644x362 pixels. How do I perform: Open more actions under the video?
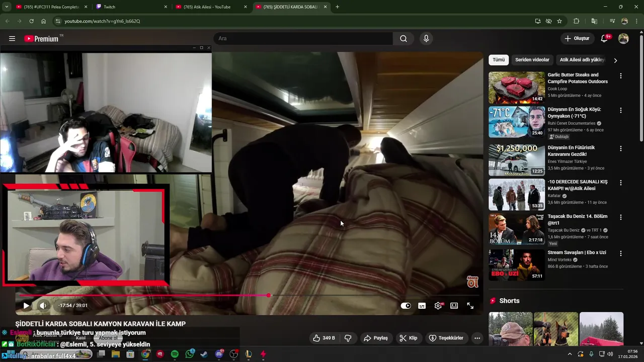coord(477,338)
